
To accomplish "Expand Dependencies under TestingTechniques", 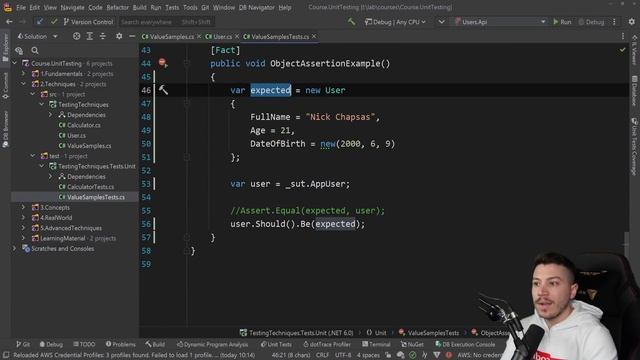I will [51, 115].
